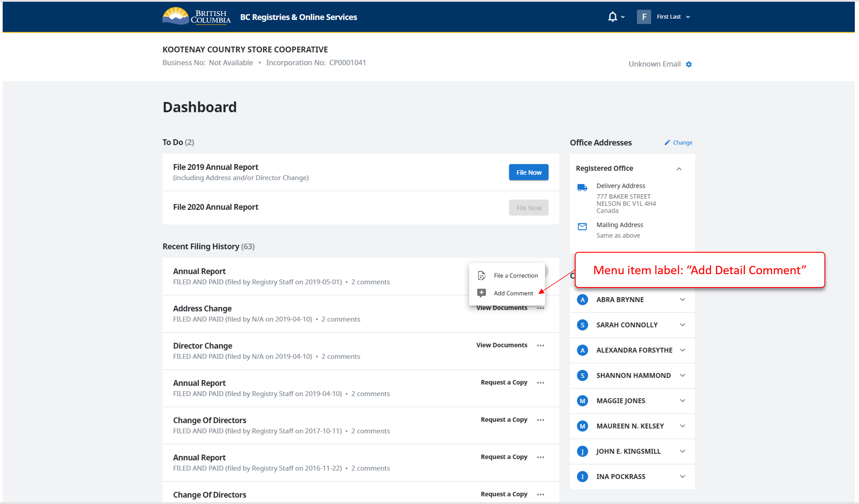This screenshot has width=859, height=504.
Task: Click John E. Kingsmill avatar icon
Action: point(582,451)
